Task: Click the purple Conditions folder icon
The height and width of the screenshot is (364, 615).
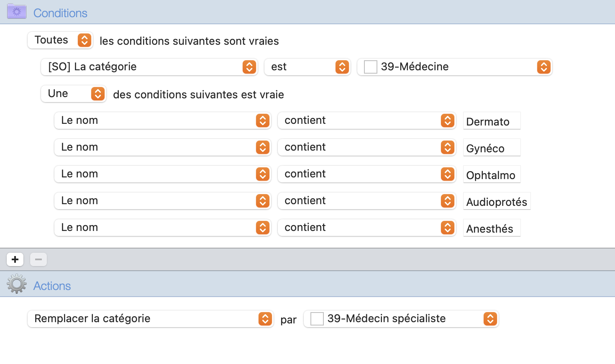Action: pos(17,12)
